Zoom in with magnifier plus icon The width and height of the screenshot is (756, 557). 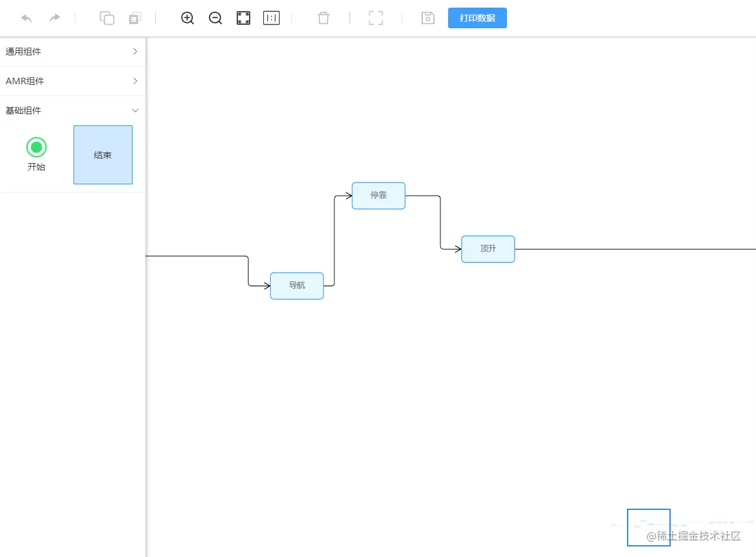[x=188, y=18]
